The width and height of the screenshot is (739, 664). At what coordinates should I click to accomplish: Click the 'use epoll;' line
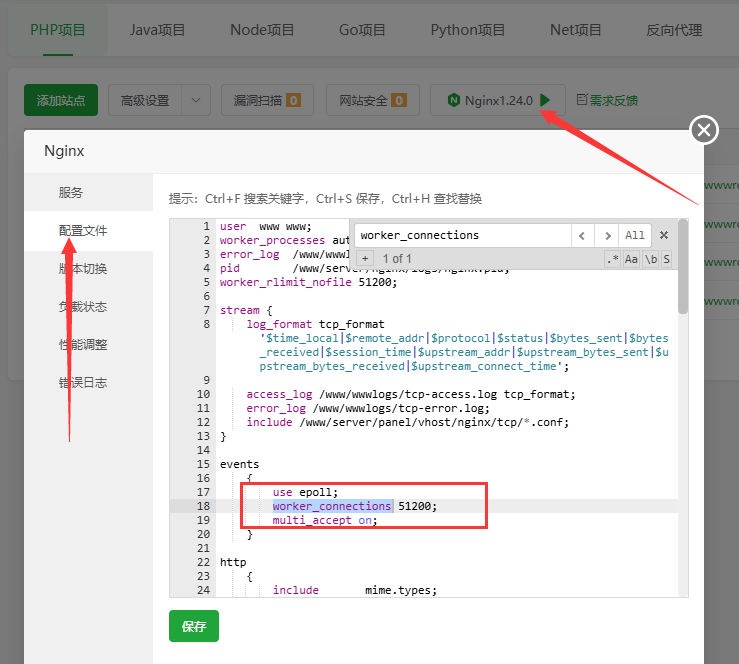pos(305,492)
